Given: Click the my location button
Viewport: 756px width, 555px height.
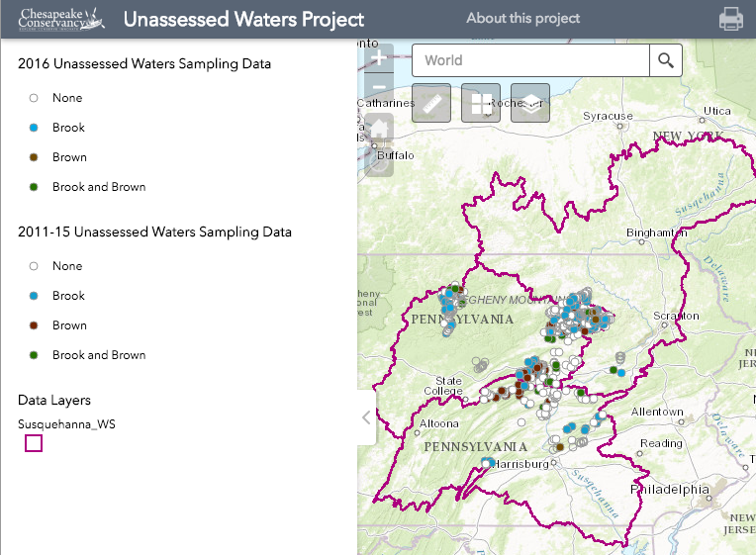Looking at the screenshot, I should pos(379,160).
